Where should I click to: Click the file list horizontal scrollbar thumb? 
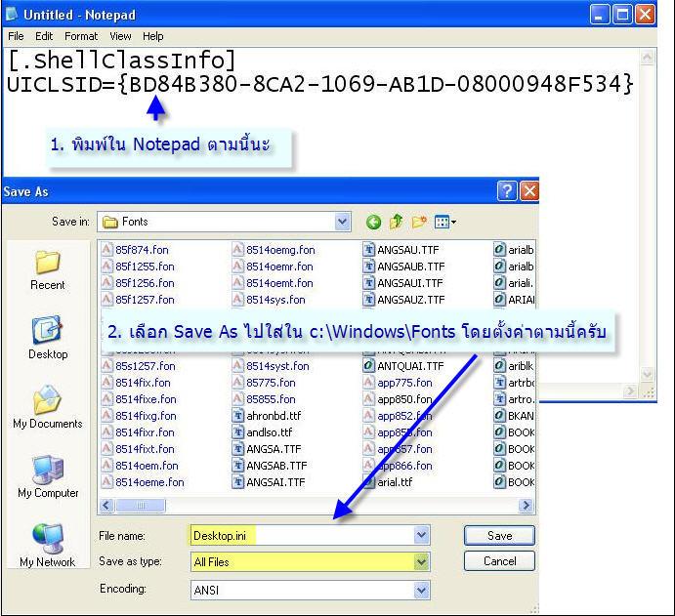pyautogui.click(x=141, y=505)
